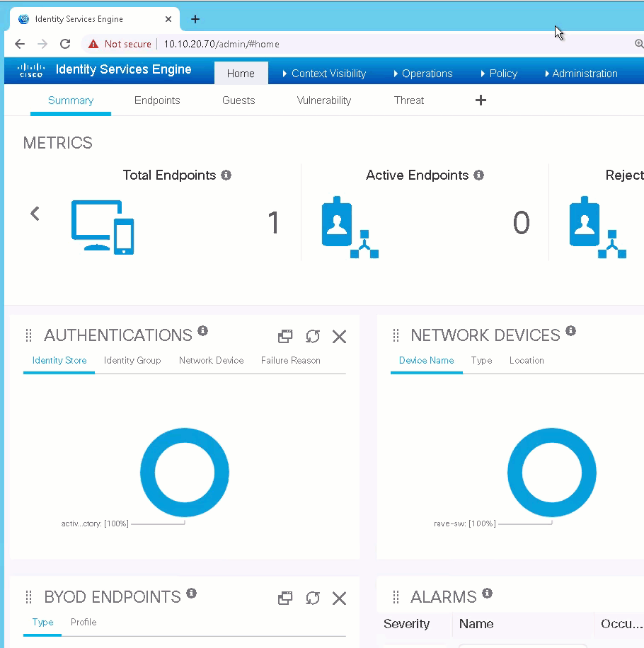
Task: Click the browser back arrow
Action: pyautogui.click(x=20, y=44)
